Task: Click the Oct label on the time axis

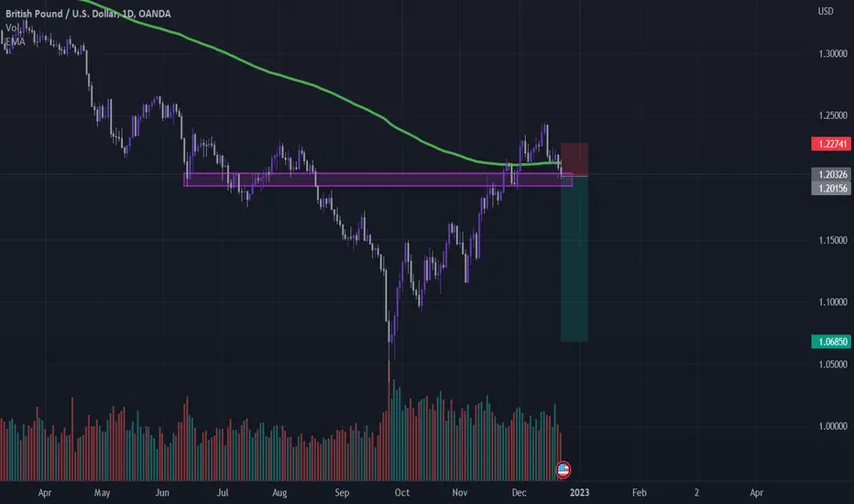Action: click(402, 493)
